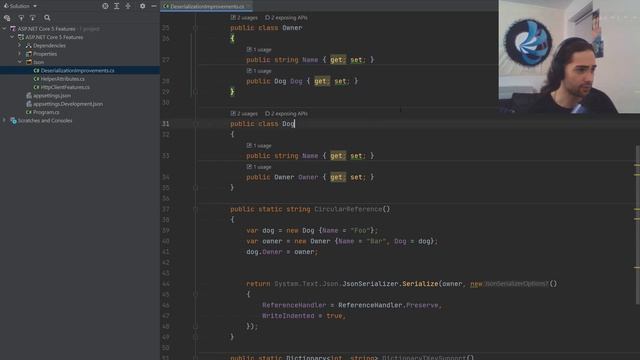The height and width of the screenshot is (360, 640).
Task: Click 'ReferenceHandler.Preserve' in the code
Action: (x=388, y=305)
